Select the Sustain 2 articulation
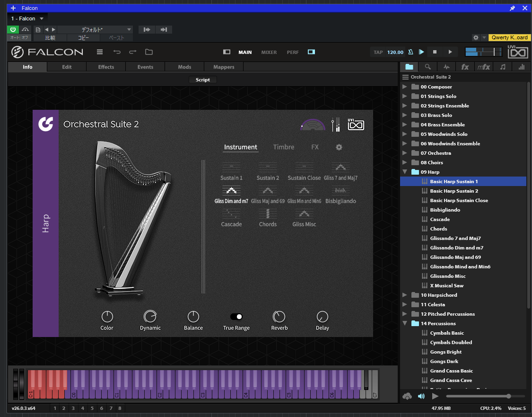This screenshot has height=417, width=532. coord(268,172)
